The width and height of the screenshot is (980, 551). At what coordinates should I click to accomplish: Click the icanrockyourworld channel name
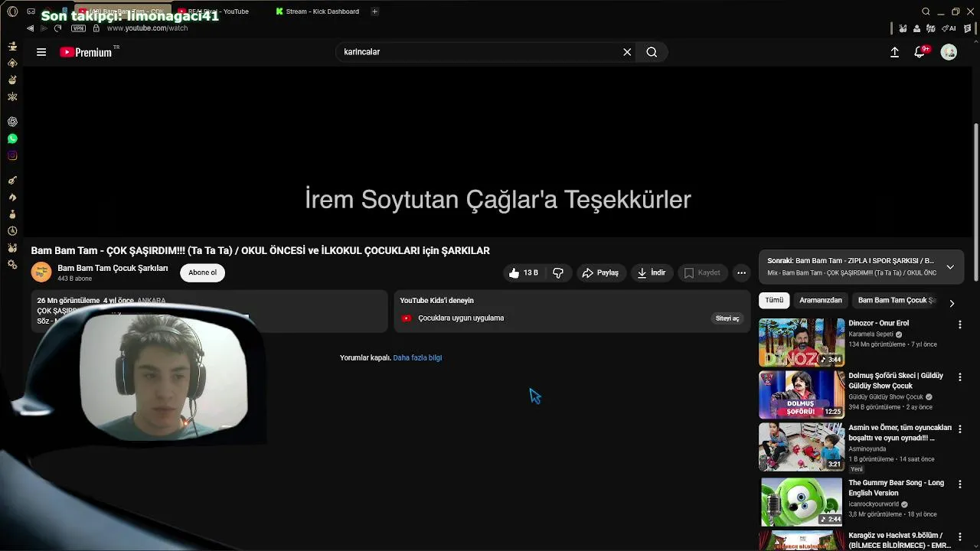pos(874,504)
